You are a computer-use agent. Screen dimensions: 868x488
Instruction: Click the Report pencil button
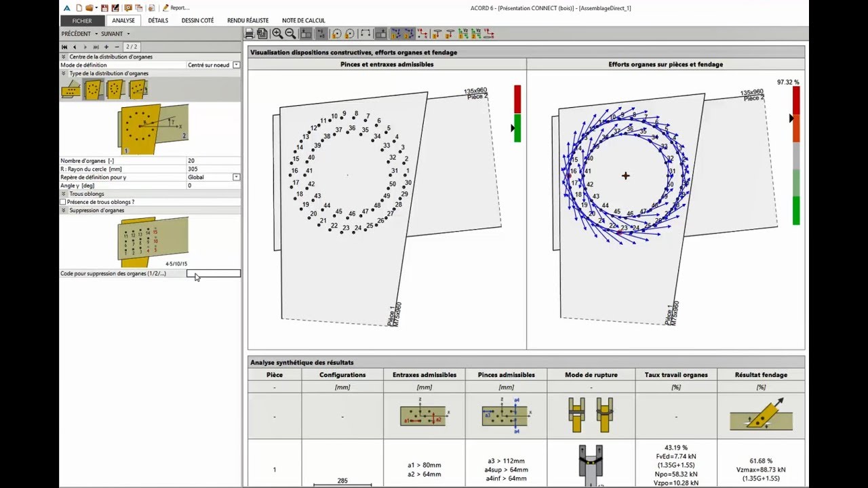coord(176,8)
